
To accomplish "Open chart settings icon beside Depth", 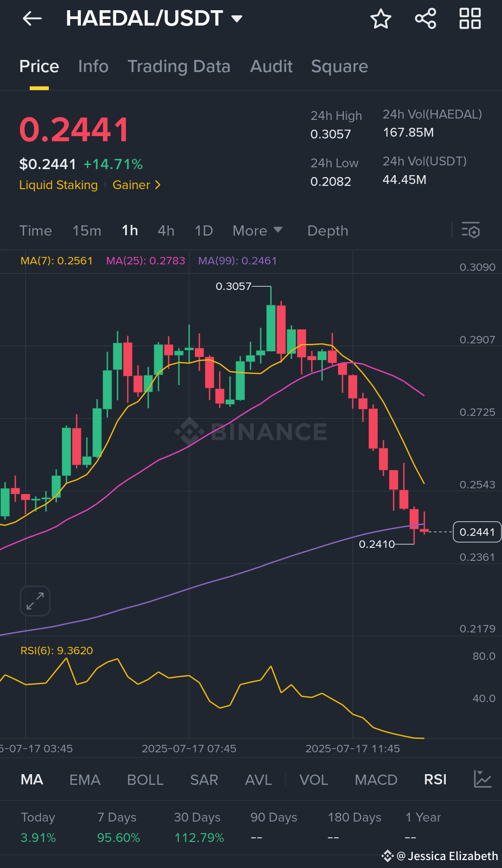I will (x=470, y=230).
